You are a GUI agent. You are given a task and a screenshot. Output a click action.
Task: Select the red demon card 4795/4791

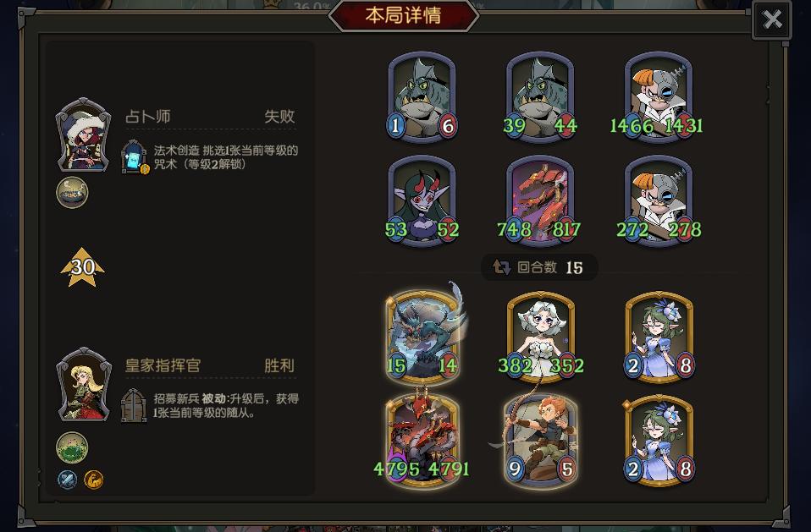click(x=422, y=441)
